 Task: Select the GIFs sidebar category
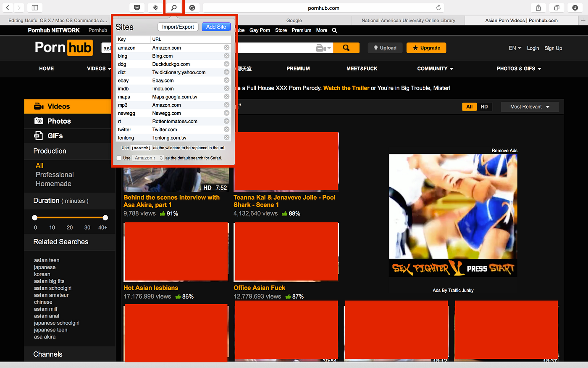[70, 136]
